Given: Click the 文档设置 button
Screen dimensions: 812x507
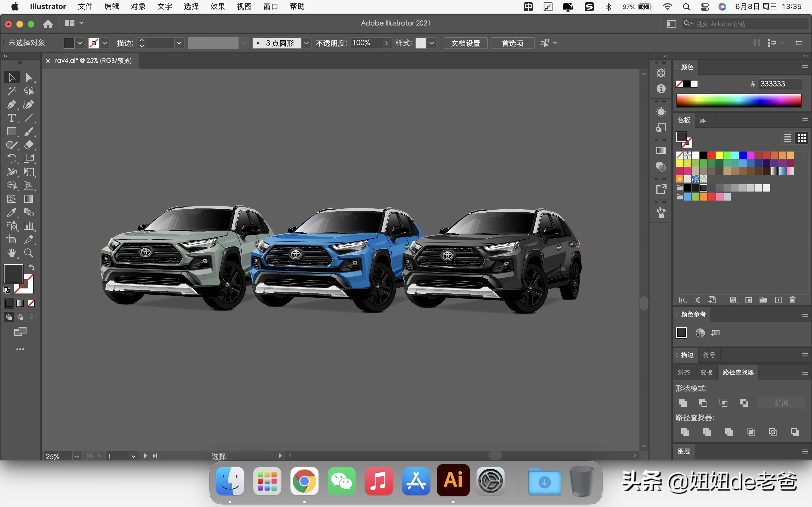Looking at the screenshot, I should pyautogui.click(x=465, y=43).
